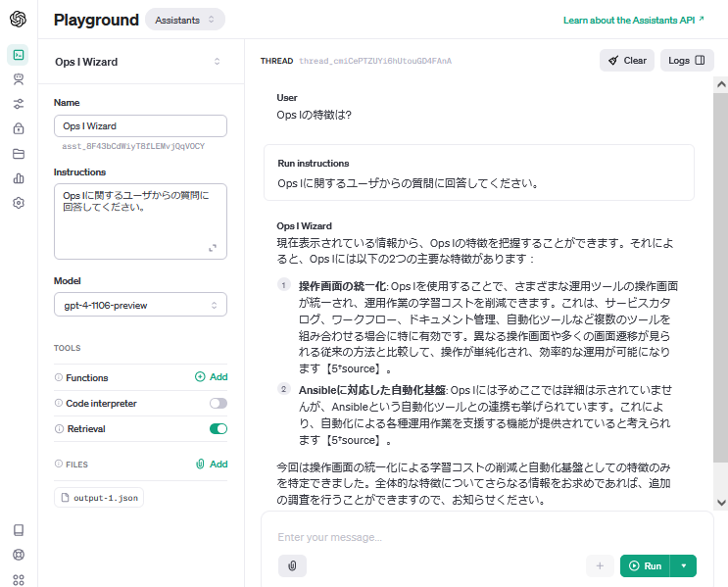Click the Instructions text area
The width and height of the screenshot is (728, 587).
[x=140, y=221]
